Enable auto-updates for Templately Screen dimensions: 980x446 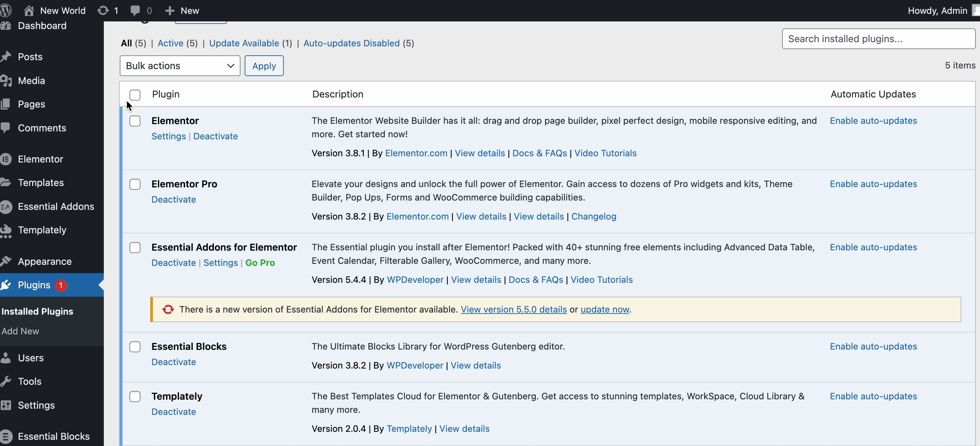[873, 396]
